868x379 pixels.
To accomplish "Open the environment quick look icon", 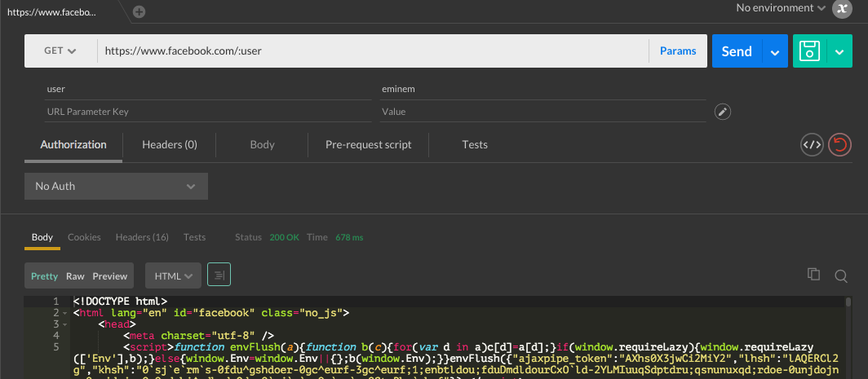I will (842, 8).
